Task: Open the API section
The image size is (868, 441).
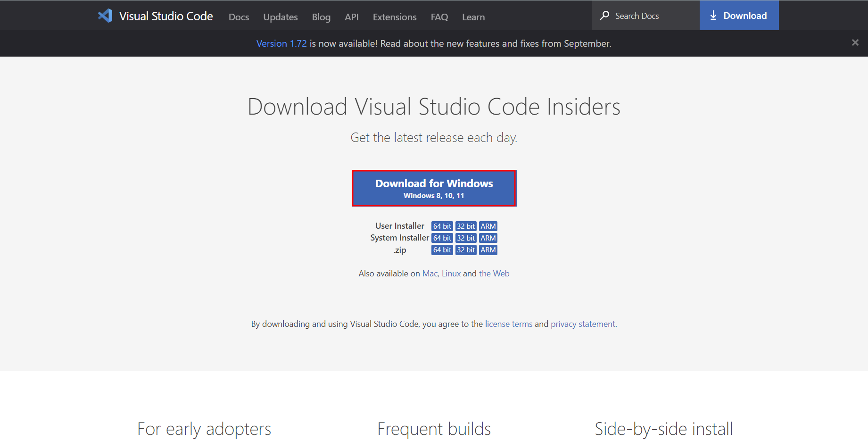Action: [352, 17]
